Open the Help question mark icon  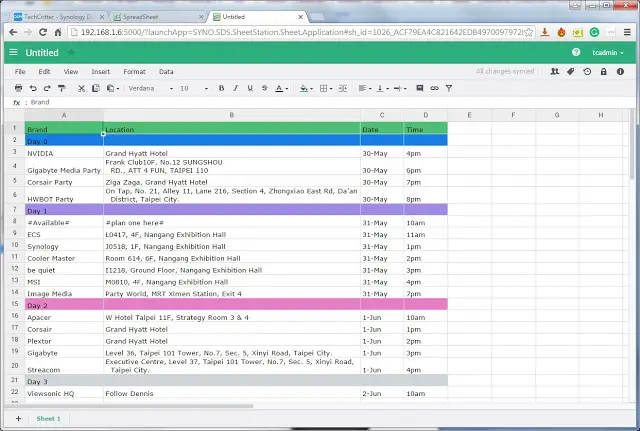pos(576,52)
